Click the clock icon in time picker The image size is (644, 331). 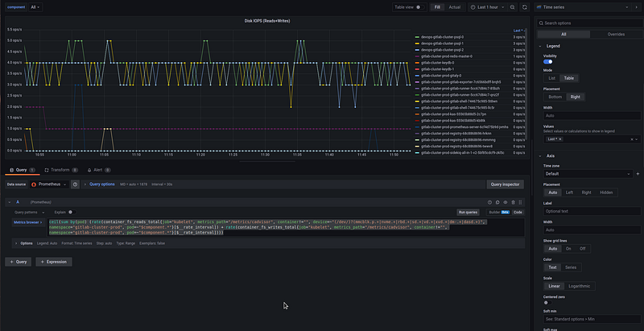point(473,7)
